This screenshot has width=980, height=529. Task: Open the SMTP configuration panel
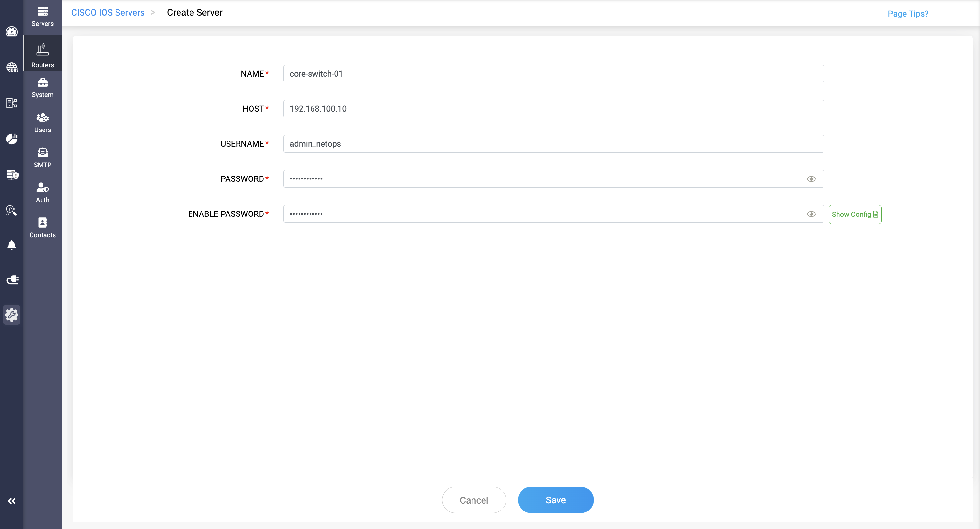pyautogui.click(x=42, y=157)
